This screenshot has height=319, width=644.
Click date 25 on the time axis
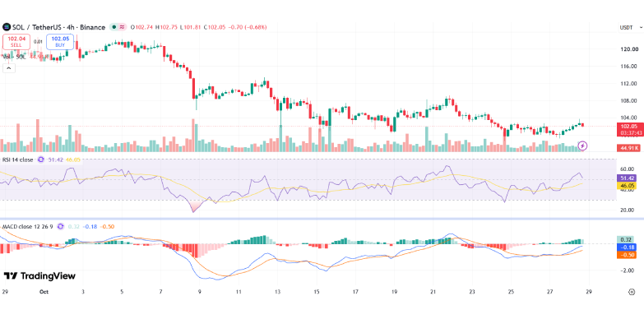[x=511, y=292]
